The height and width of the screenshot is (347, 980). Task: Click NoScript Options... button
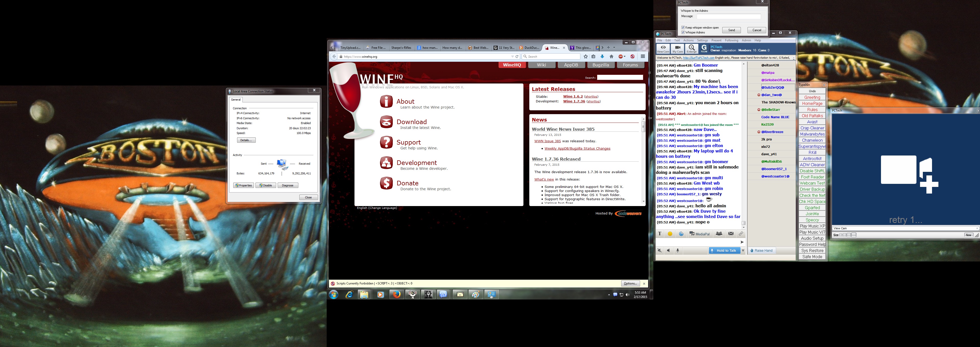(630, 283)
